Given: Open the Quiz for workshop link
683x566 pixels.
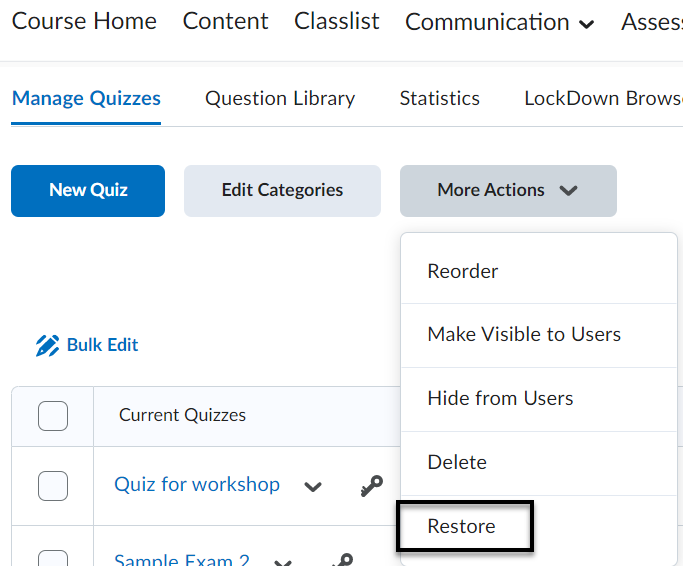Looking at the screenshot, I should 197,484.
